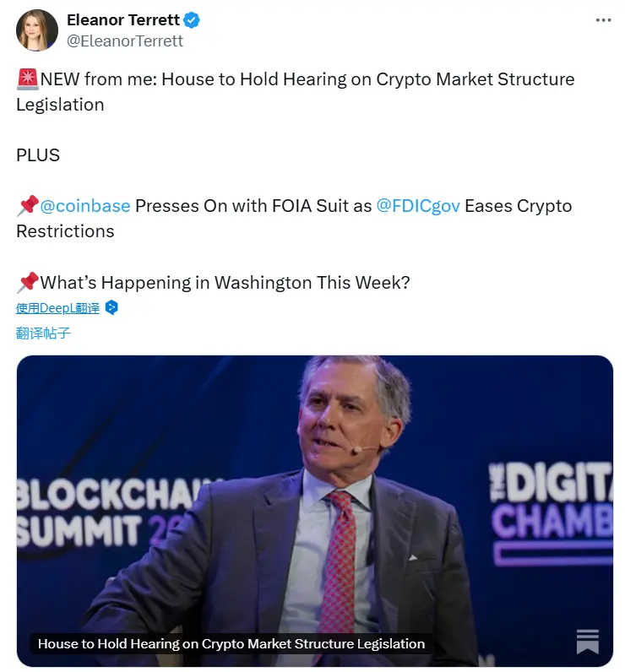Click the word PLUS in the tweet
Image resolution: width=625 pixels, height=672 pixels.
[x=38, y=155]
